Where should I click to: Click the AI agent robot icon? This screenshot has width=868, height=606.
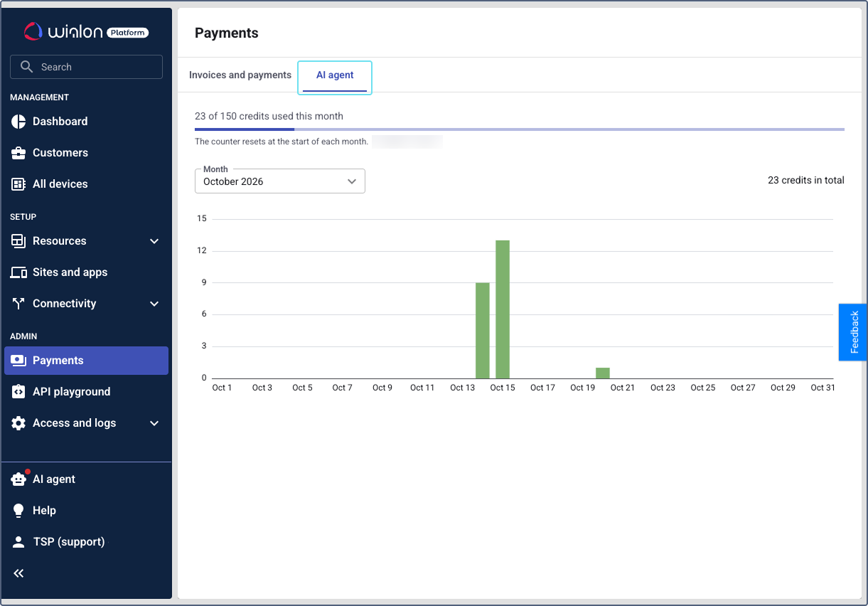click(x=18, y=479)
